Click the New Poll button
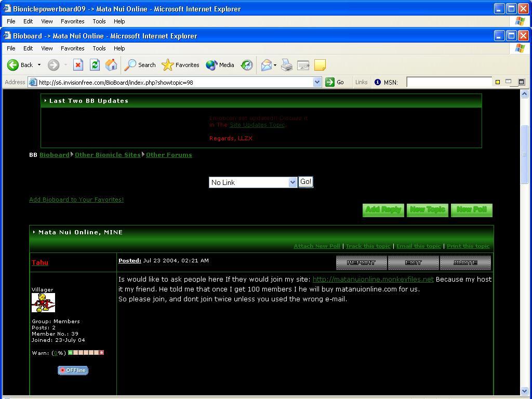Image resolution: width=532 pixels, height=399 pixels. [x=472, y=210]
